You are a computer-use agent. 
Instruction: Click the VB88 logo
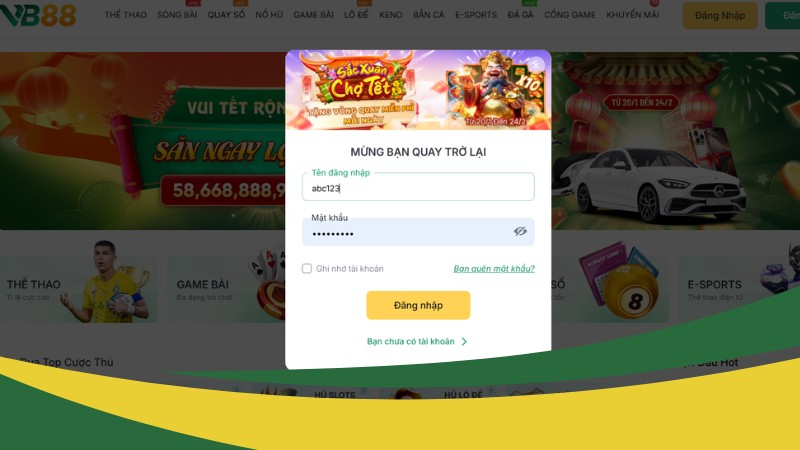pos(38,15)
